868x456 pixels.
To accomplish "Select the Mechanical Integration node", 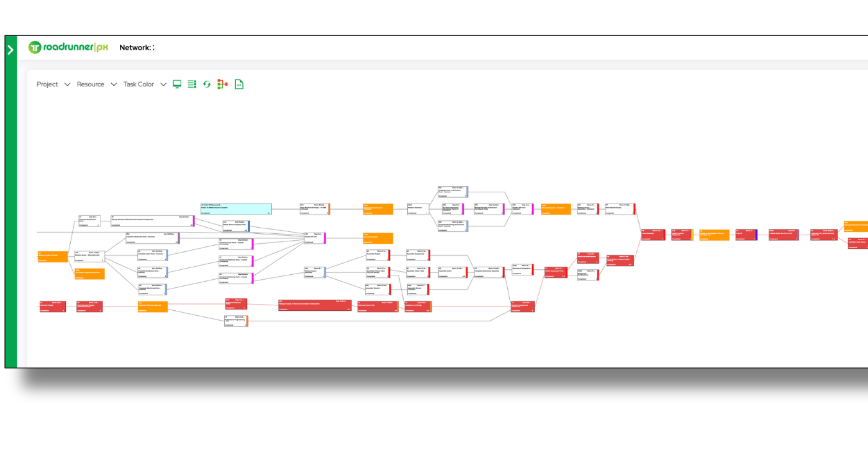I will (523, 269).
